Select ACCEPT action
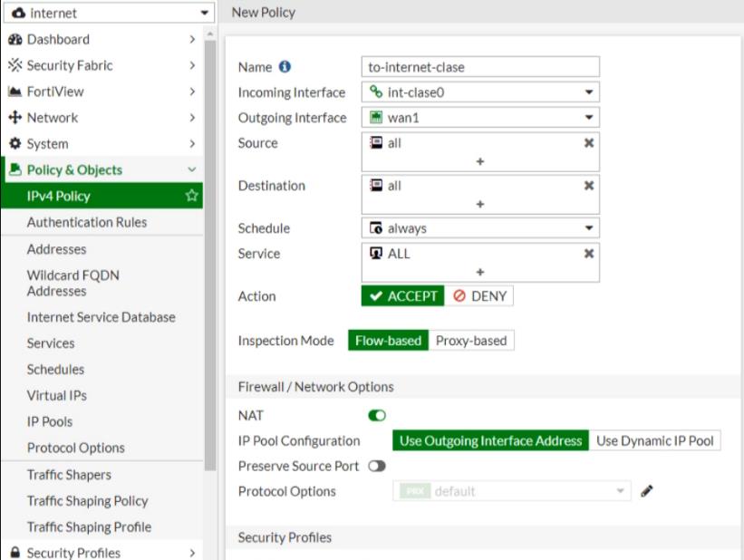 [403, 296]
